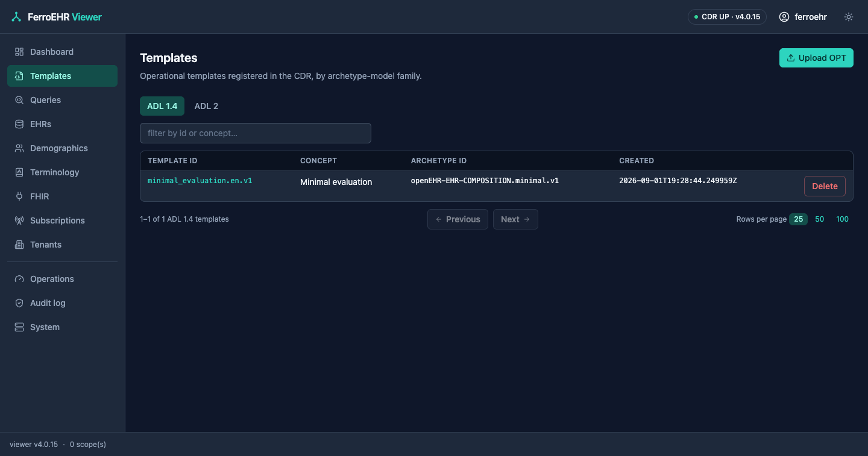This screenshot has height=456, width=868.
Task: Go to the Tenants page
Action: pyautogui.click(x=62, y=245)
